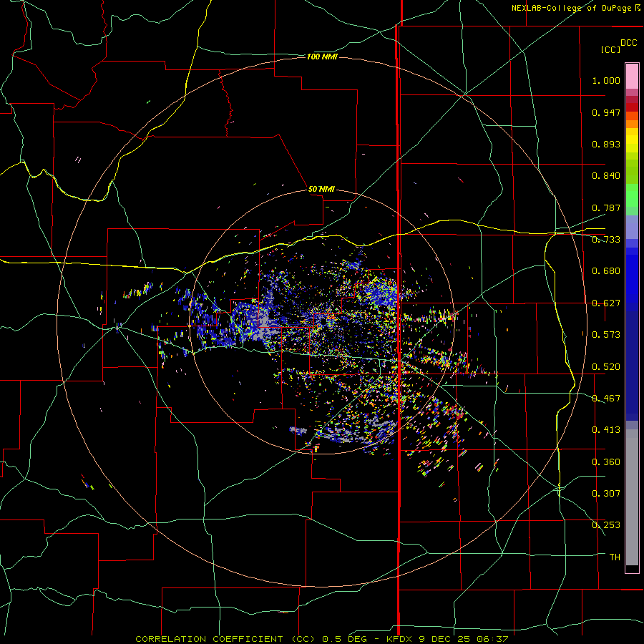Click the 0.413 color scale value
This screenshot has width=644, height=644.
tap(606, 430)
